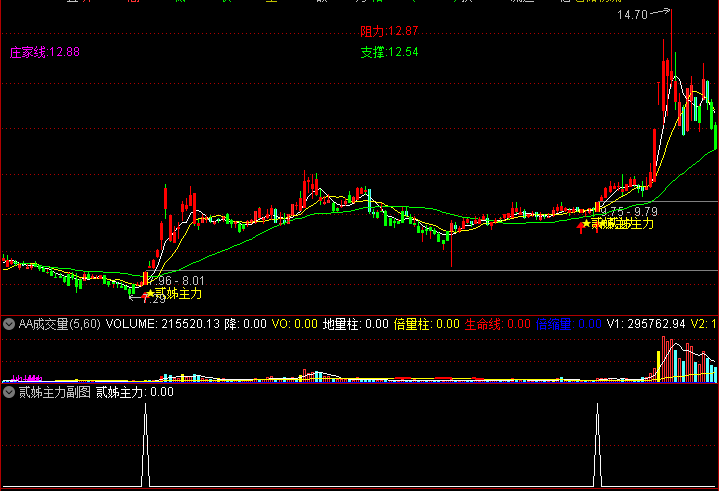719x491 pixels.
Task: Click the 倍缩量: 0.00 blue label
Action: tap(569, 324)
